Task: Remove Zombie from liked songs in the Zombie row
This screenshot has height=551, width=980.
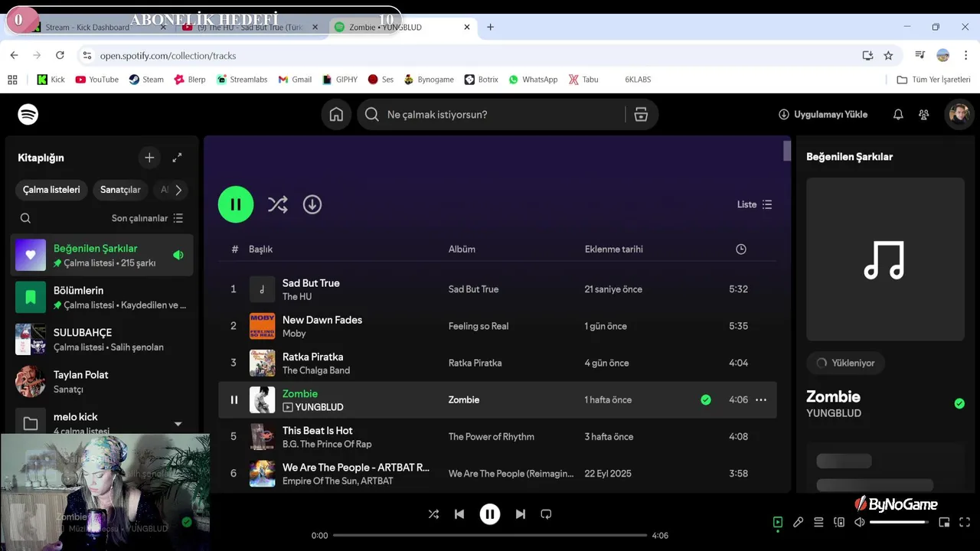Action: 706,399
